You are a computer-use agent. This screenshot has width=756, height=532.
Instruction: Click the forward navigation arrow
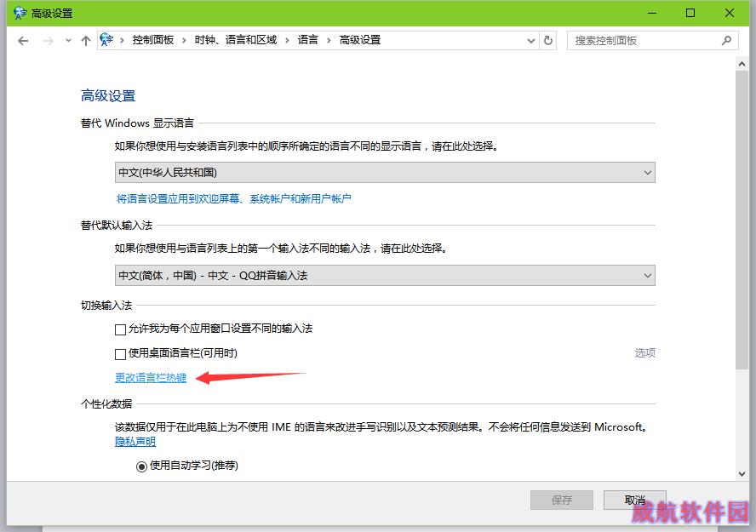[x=49, y=41]
